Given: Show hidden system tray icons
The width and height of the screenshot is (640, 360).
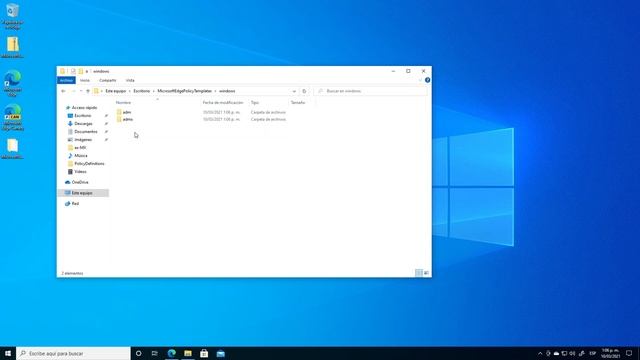Looking at the screenshot, I should point(540,353).
